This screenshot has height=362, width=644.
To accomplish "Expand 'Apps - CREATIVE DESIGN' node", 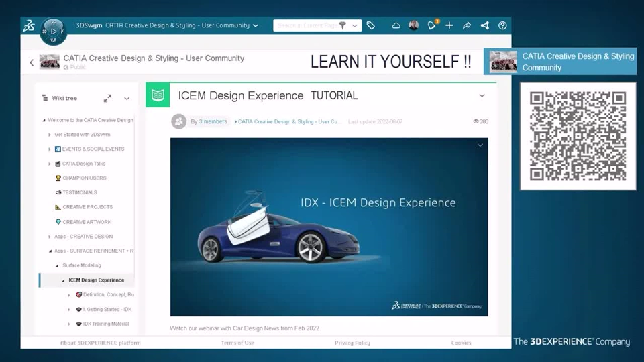I will [50, 237].
